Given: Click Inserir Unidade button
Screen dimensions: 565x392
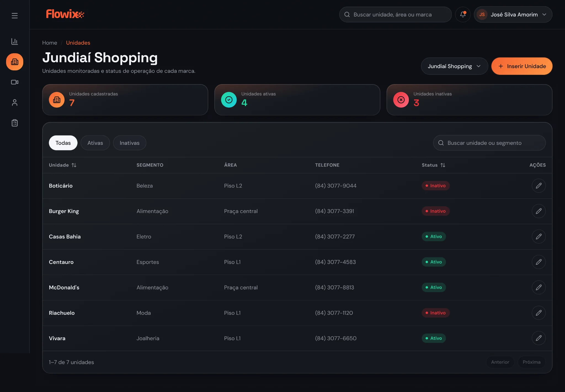Looking at the screenshot, I should 522,66.
